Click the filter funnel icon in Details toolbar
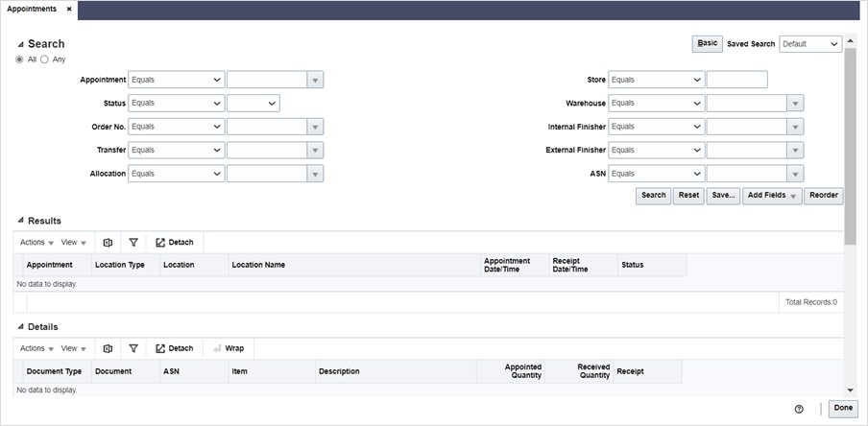This screenshot has height=426, width=868. (x=133, y=348)
